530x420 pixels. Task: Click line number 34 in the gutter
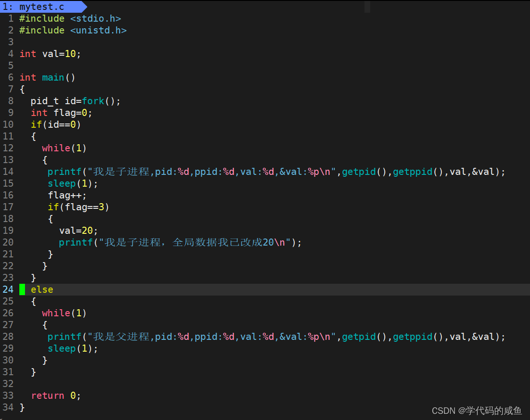[x=8, y=407]
